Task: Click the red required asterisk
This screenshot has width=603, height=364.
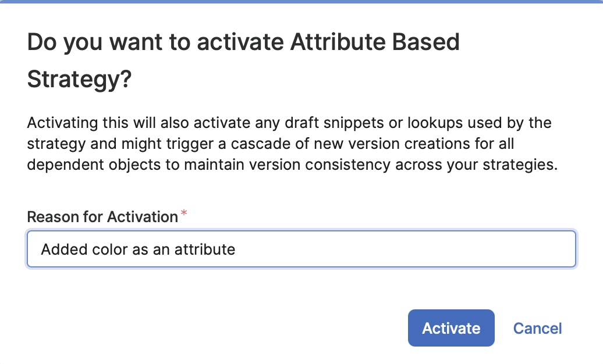Action: [184, 214]
